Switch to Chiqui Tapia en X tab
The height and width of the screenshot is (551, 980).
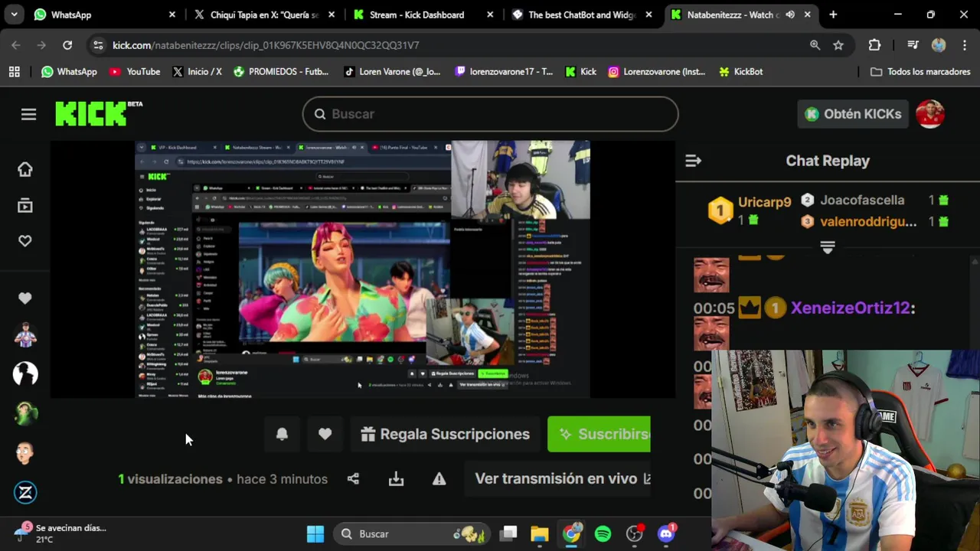[263, 15]
